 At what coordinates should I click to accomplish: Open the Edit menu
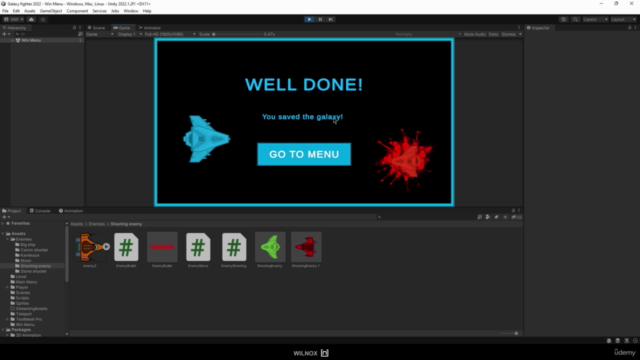point(16,11)
